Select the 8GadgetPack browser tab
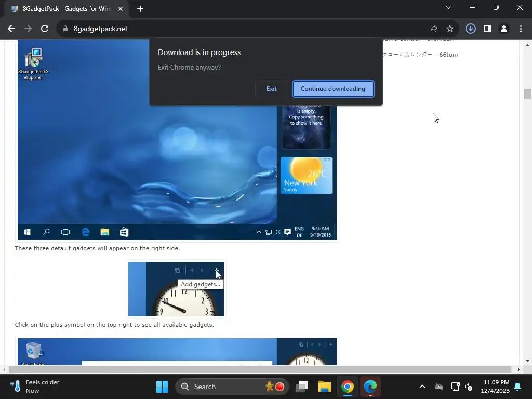Image resolution: width=532 pixels, height=399 pixels. coord(65,9)
